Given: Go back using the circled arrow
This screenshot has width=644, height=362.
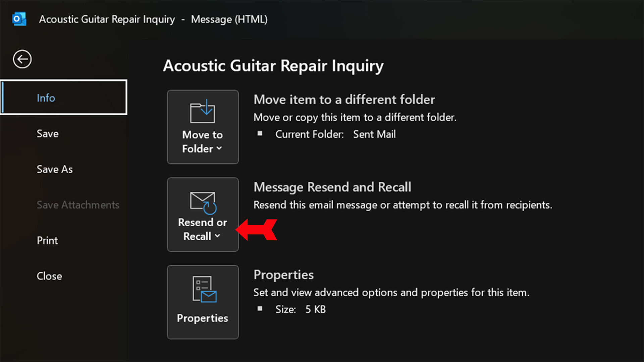Looking at the screenshot, I should click(22, 59).
